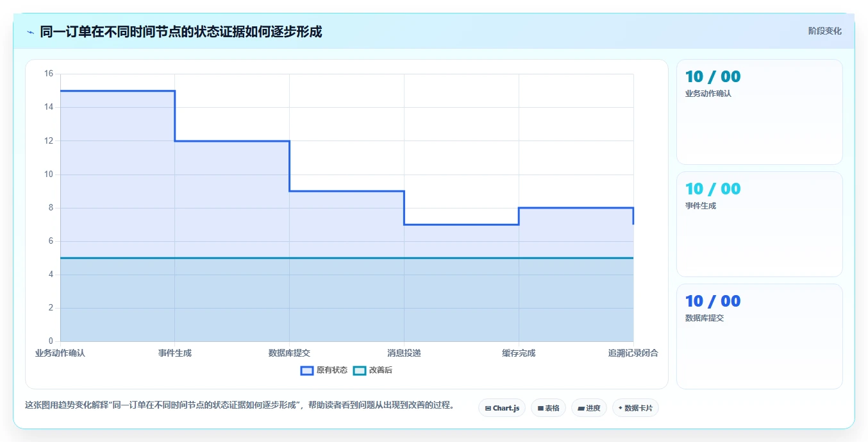Click the 缓存完成 x-axis label
The image size is (868, 442).
519,353
